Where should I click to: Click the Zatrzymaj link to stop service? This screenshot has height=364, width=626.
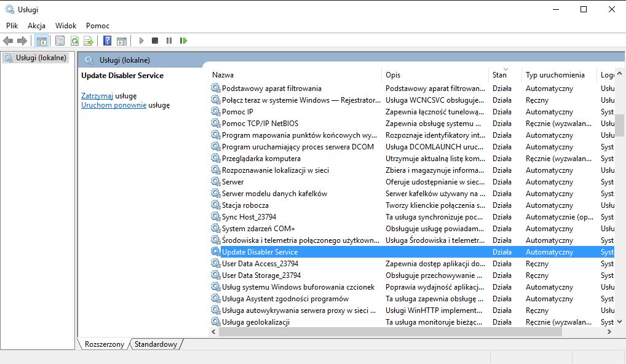(x=97, y=96)
